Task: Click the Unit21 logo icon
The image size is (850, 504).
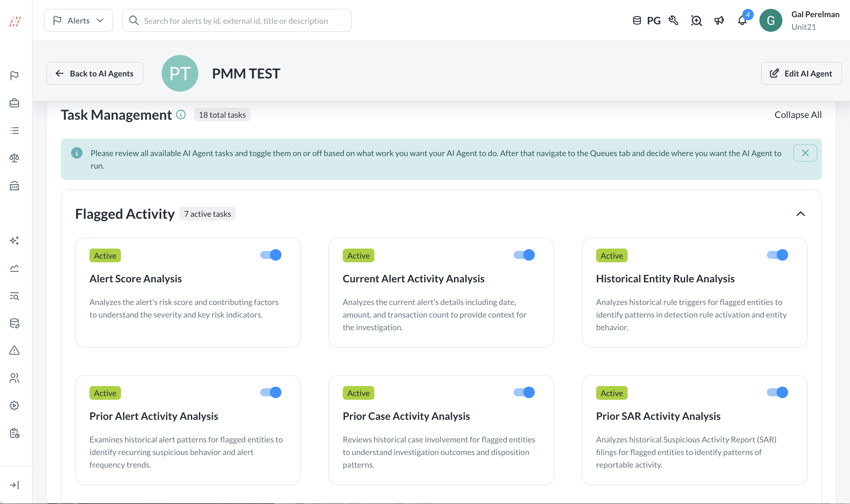Action: click(15, 21)
